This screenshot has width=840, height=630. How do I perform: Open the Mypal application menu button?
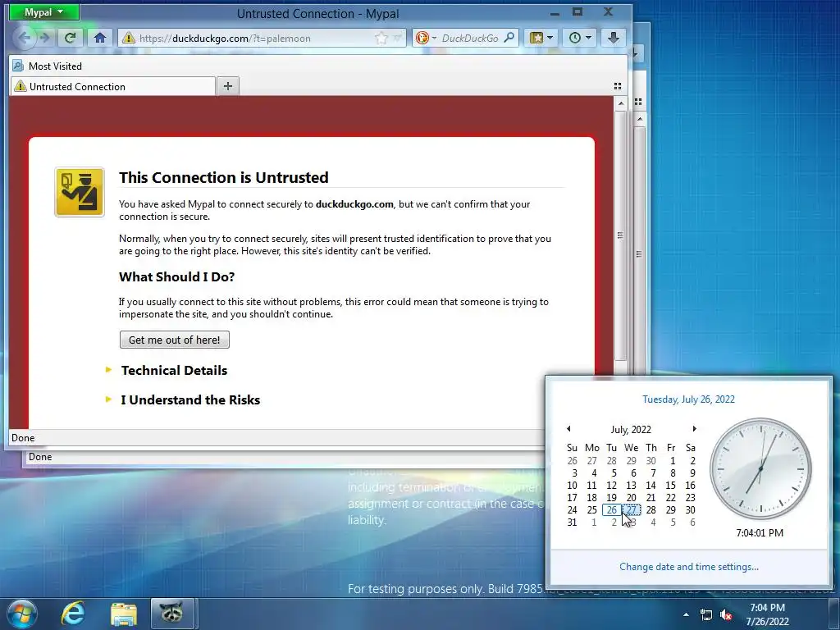click(44, 12)
